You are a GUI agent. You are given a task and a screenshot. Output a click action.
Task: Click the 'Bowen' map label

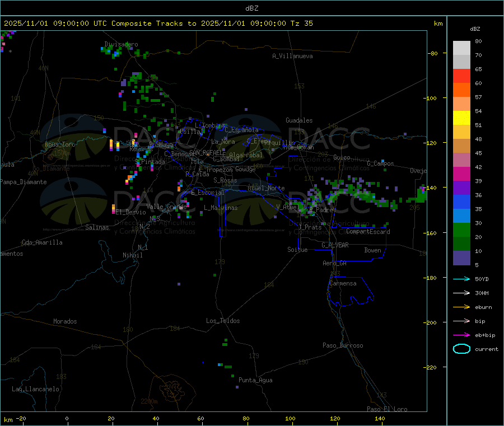point(373,250)
